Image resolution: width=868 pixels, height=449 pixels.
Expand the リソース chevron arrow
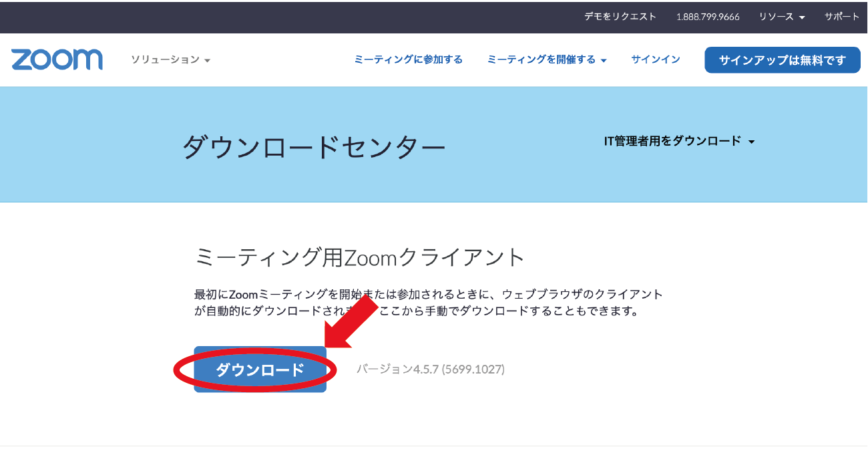(801, 17)
